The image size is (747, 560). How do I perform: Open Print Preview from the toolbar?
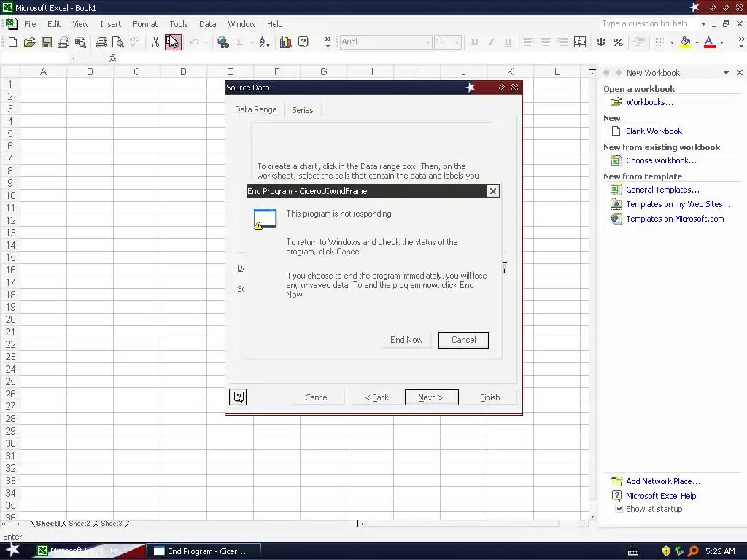tap(117, 42)
